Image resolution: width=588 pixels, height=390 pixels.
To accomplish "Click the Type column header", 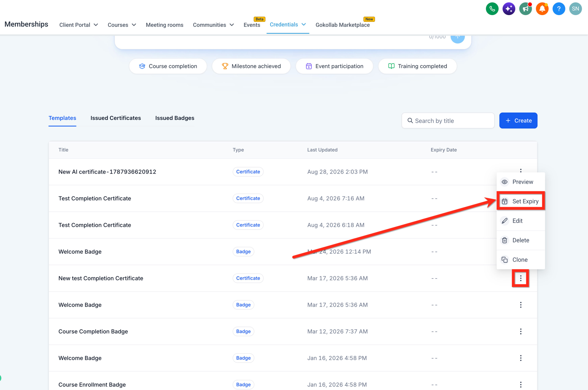I will pyautogui.click(x=238, y=150).
